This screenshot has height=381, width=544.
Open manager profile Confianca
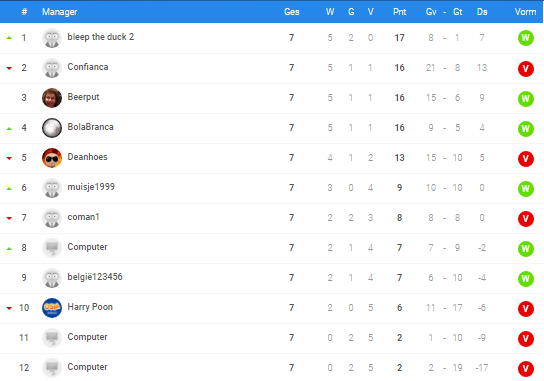coord(88,67)
